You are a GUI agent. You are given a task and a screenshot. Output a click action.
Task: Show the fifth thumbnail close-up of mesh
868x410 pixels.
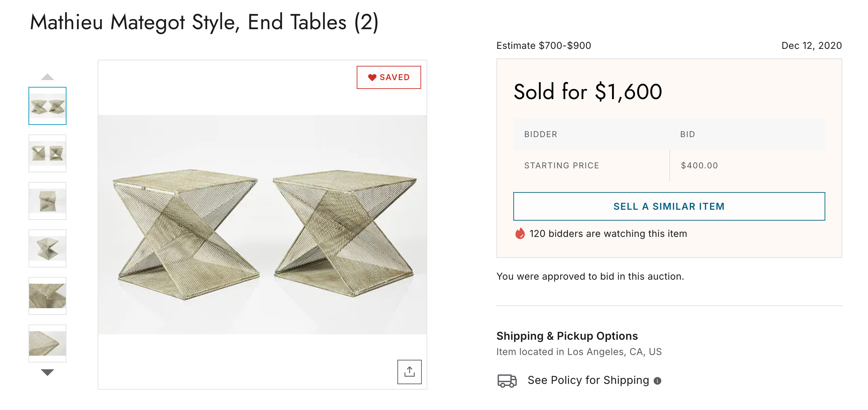tap(47, 296)
